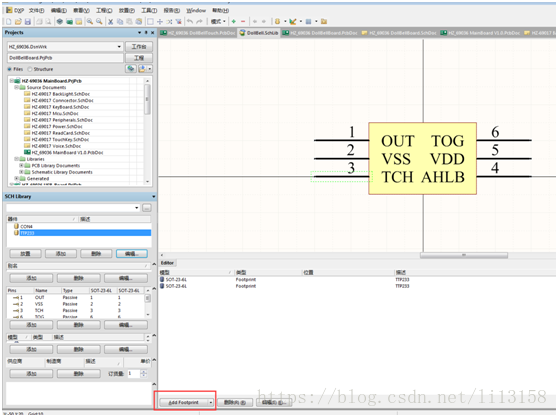Click the HZ_69036 MainBoard V1.0.PcbDoc file icon
This screenshot has height=417, width=558.
tap(27, 152)
